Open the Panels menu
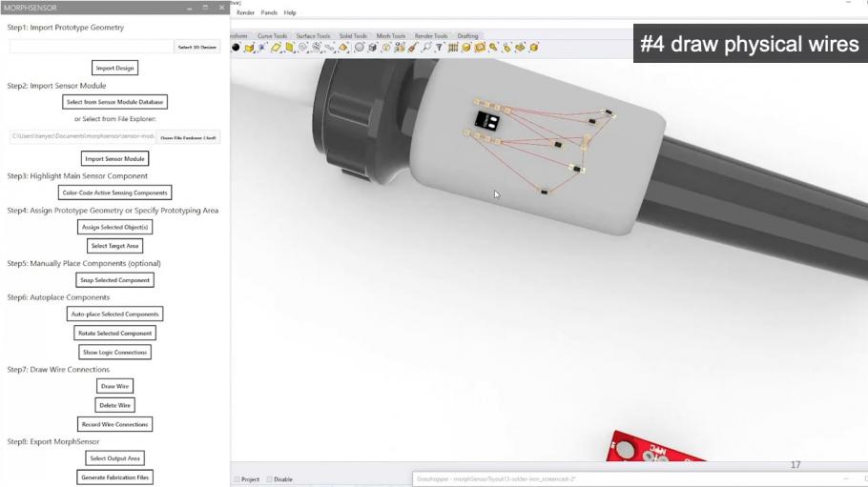The width and height of the screenshot is (868, 487). tap(269, 12)
